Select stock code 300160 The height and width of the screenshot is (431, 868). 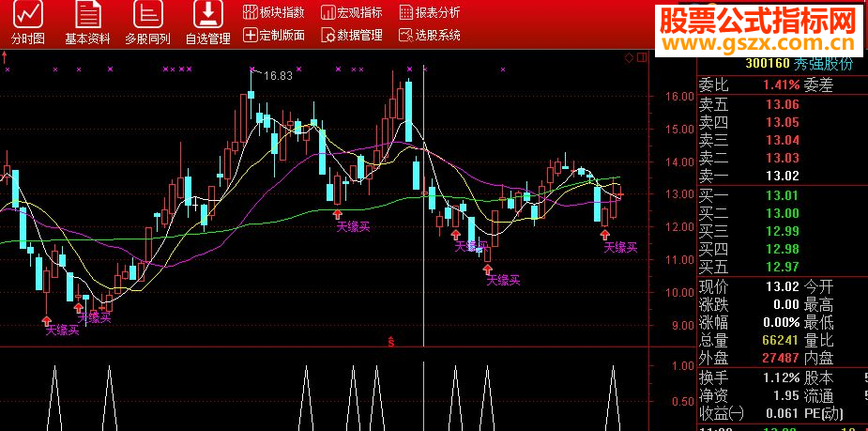(x=767, y=63)
